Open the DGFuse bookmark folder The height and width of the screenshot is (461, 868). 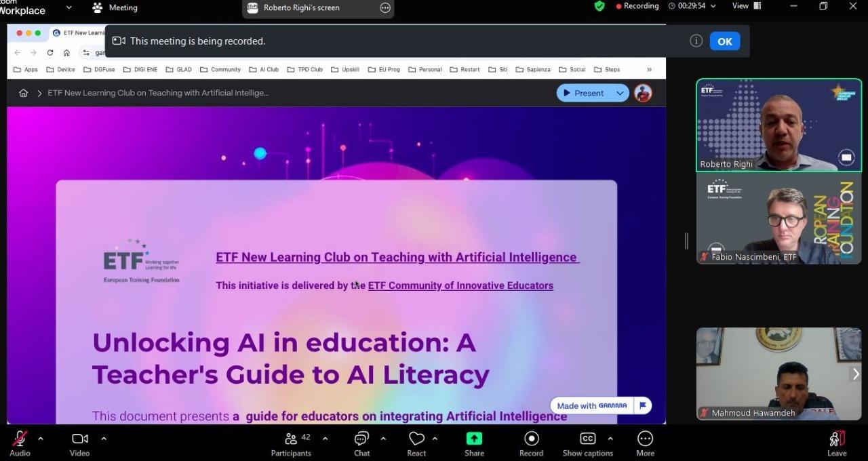point(99,69)
